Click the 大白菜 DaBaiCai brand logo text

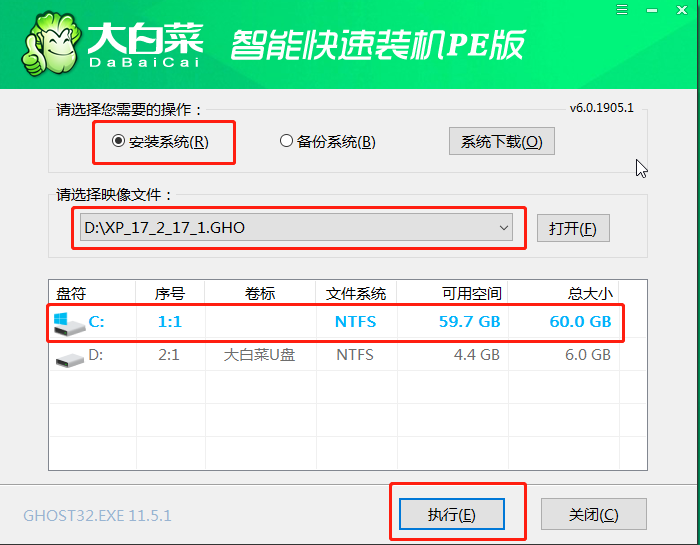tap(146, 45)
